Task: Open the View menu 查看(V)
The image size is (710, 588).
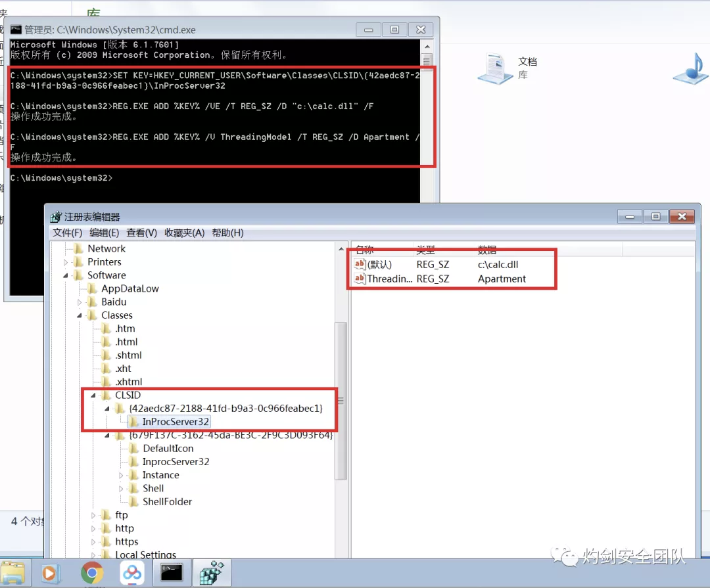Action: coord(141,233)
